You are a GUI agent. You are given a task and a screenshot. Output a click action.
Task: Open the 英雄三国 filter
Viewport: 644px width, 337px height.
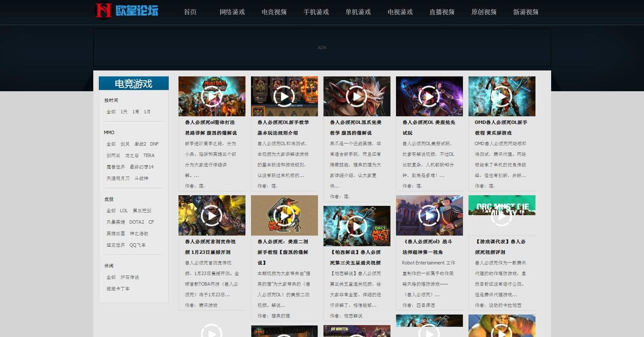pos(116,233)
